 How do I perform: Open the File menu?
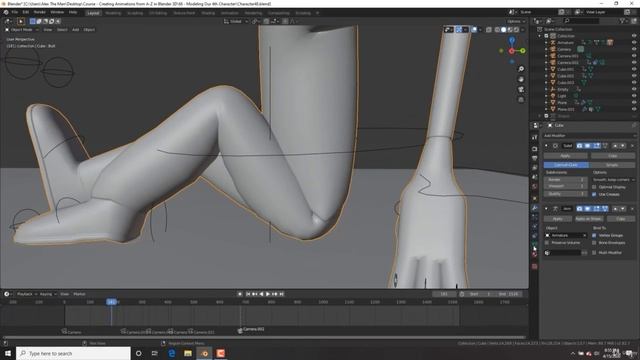[x=15, y=12]
